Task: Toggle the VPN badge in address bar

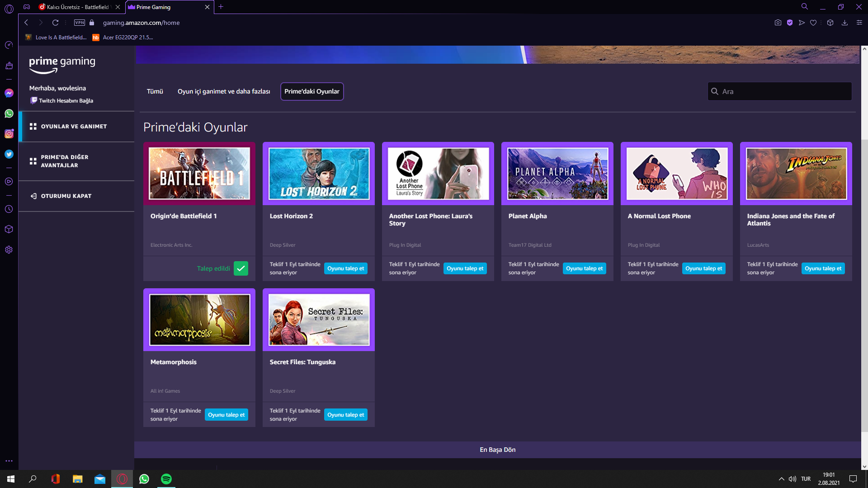Action: (x=80, y=23)
